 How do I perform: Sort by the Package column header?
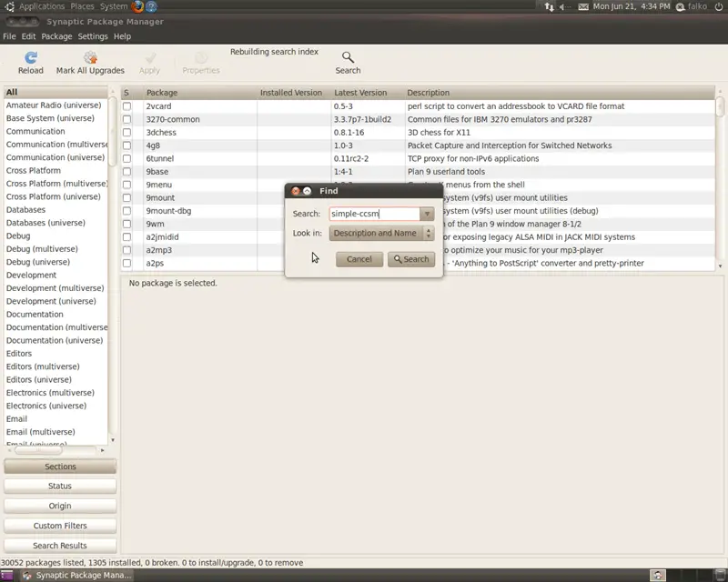[199, 93]
